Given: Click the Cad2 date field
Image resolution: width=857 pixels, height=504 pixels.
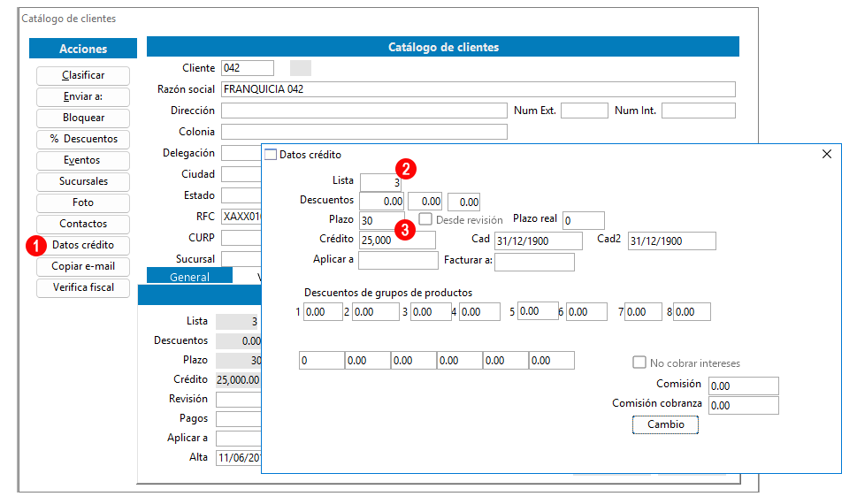Looking at the screenshot, I should coord(672,241).
